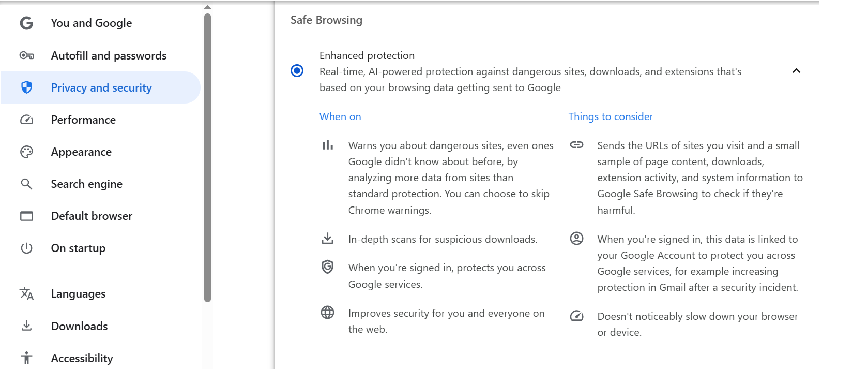
Task: Open the Performance settings section
Action: tap(83, 120)
